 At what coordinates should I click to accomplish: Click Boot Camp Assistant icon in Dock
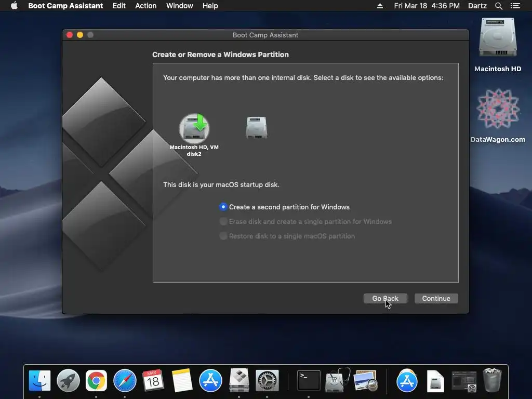click(x=239, y=380)
